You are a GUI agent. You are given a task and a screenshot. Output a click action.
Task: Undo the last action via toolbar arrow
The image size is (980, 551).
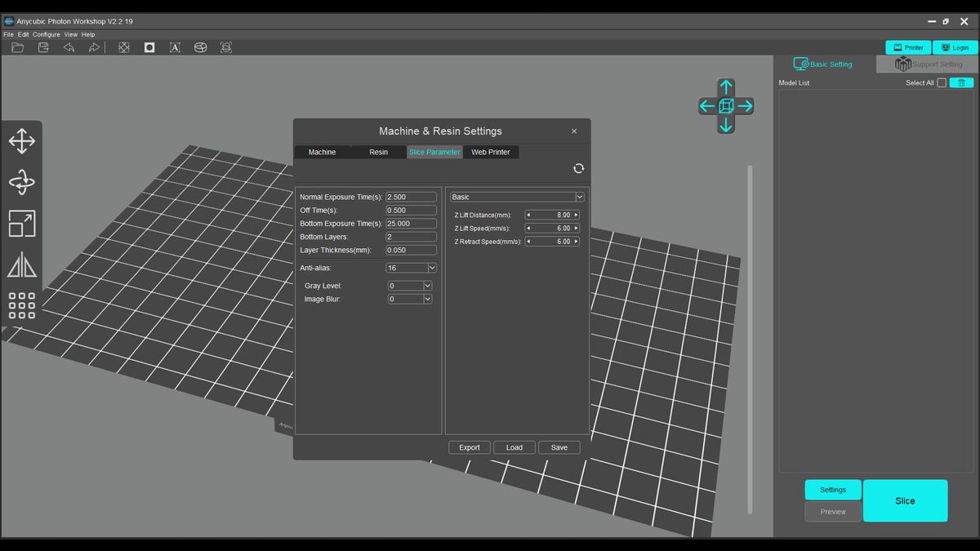coord(69,47)
